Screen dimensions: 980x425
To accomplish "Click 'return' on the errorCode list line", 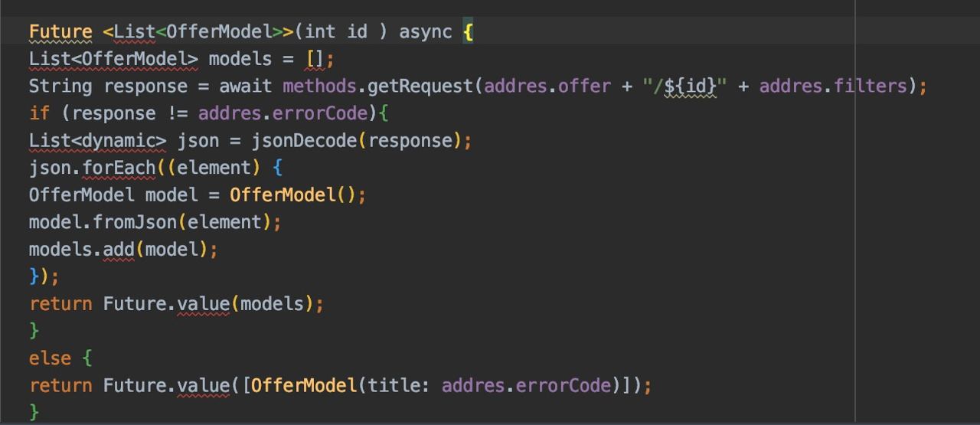I will 60,385.
